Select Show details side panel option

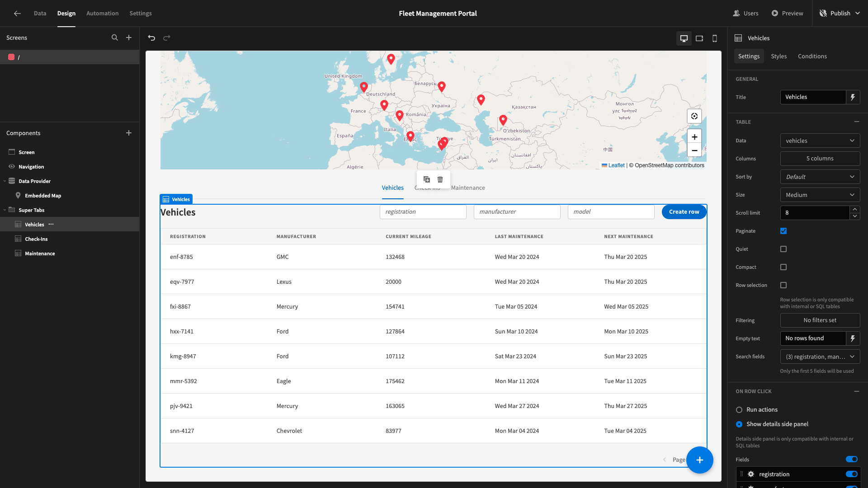(x=739, y=424)
